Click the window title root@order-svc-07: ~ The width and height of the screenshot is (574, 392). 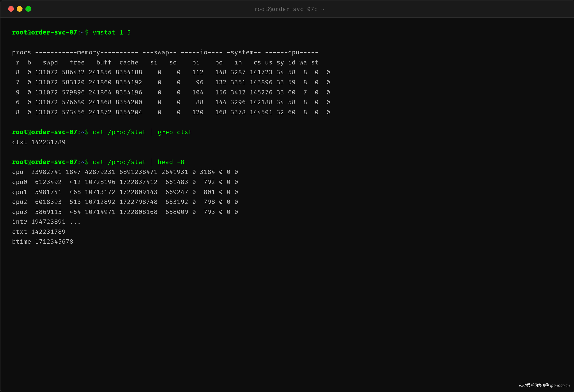point(289,9)
